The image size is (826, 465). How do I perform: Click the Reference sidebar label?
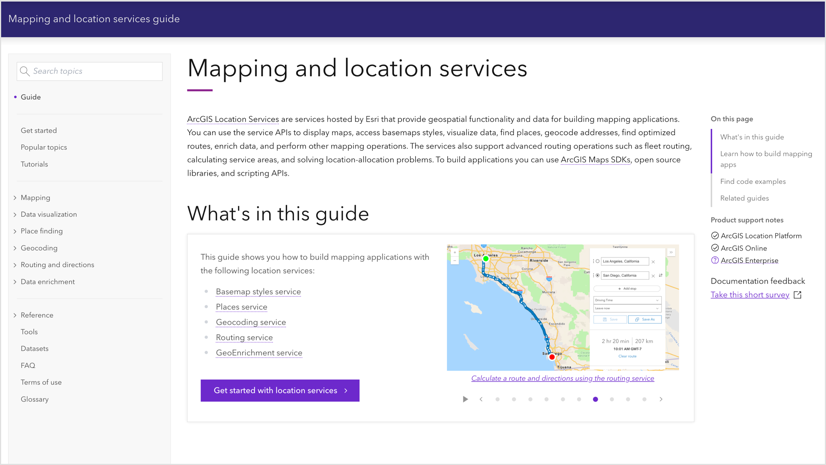37,315
